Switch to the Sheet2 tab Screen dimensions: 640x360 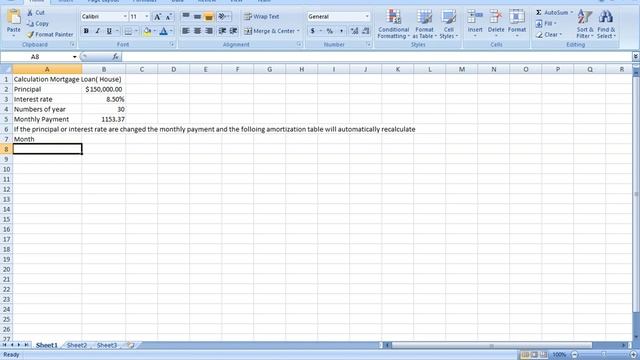tap(77, 345)
